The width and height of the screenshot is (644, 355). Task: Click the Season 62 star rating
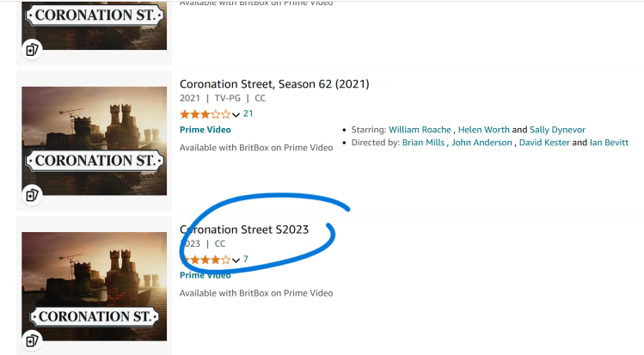click(205, 113)
